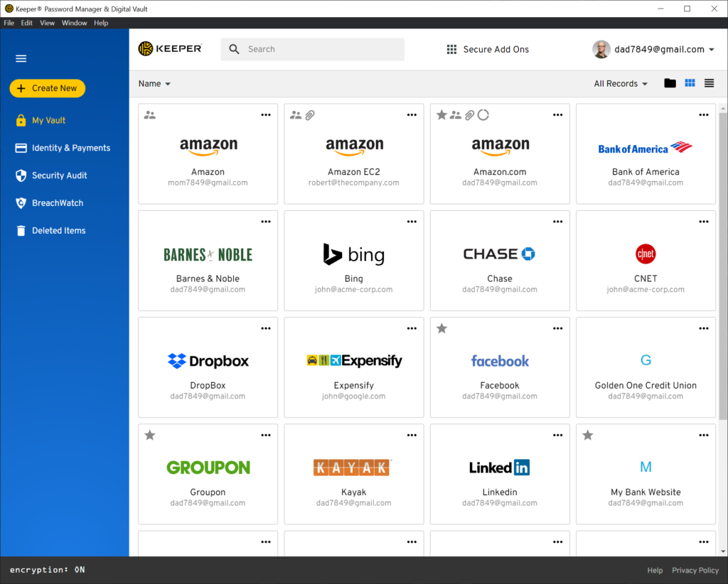Open the Privacy Policy link

point(695,570)
